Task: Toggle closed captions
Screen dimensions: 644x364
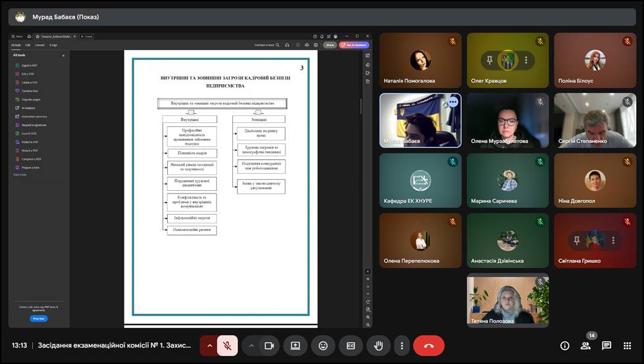Action: tap(351, 346)
